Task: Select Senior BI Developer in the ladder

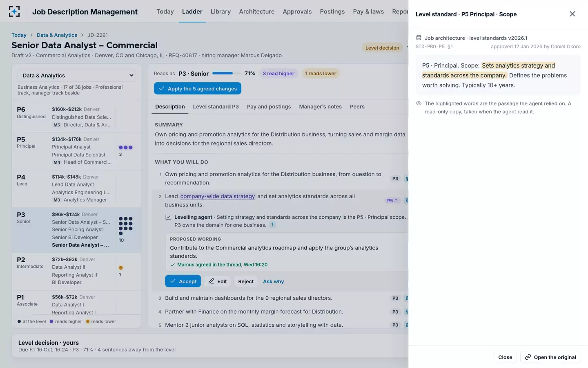Action: 75,238
